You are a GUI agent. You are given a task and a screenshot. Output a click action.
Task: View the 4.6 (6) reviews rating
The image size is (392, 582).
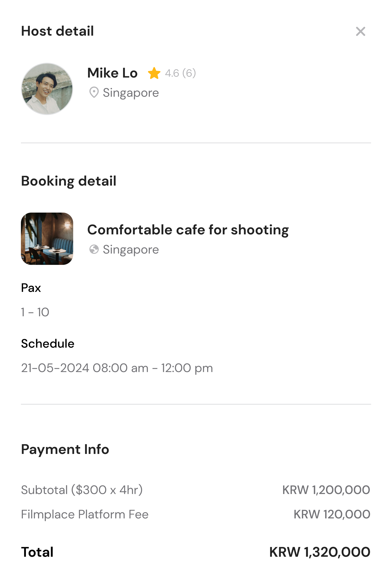(180, 73)
